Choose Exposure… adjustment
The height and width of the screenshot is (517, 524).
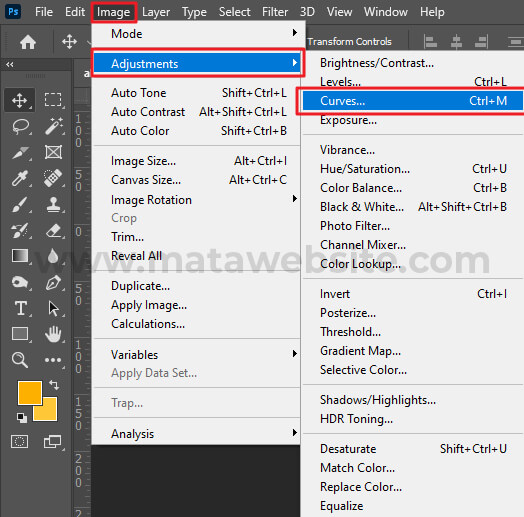coord(413,120)
